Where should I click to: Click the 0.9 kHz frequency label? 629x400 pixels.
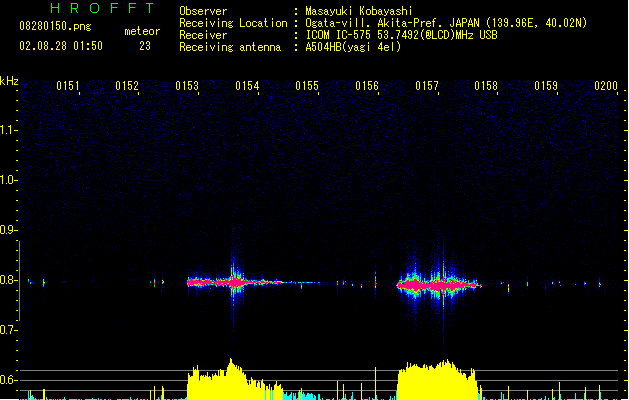[x=8, y=230]
